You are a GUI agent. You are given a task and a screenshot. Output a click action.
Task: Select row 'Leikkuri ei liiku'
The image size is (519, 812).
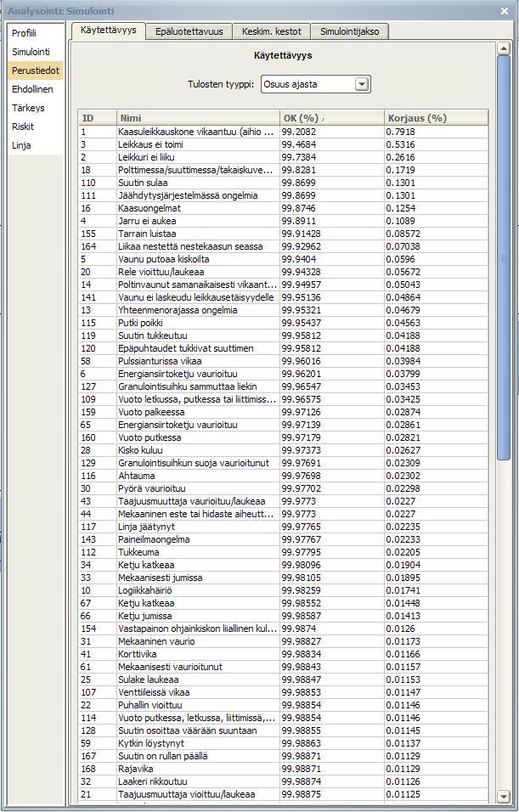pyautogui.click(x=284, y=157)
